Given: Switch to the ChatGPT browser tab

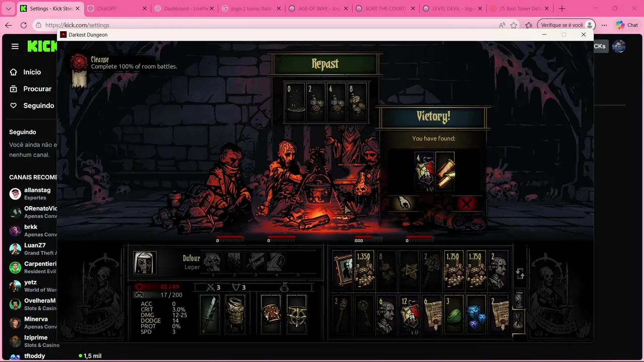Looking at the screenshot, I should tap(118, 9).
